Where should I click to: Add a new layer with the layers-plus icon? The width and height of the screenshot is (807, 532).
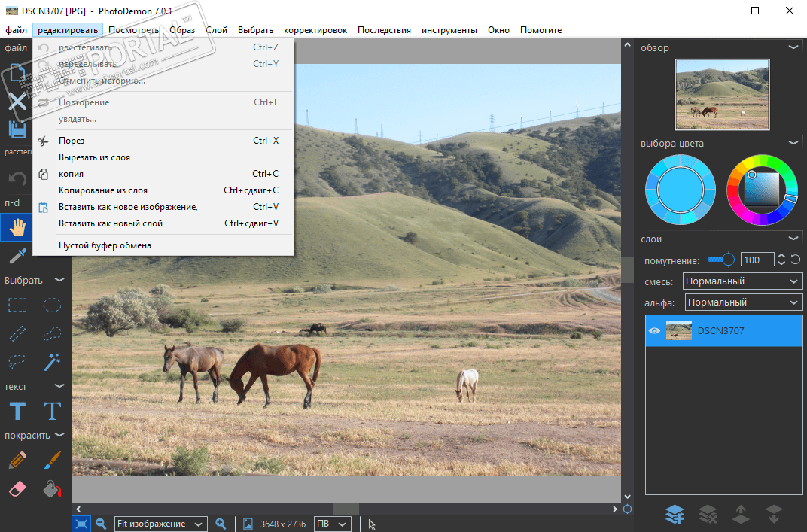(675, 514)
